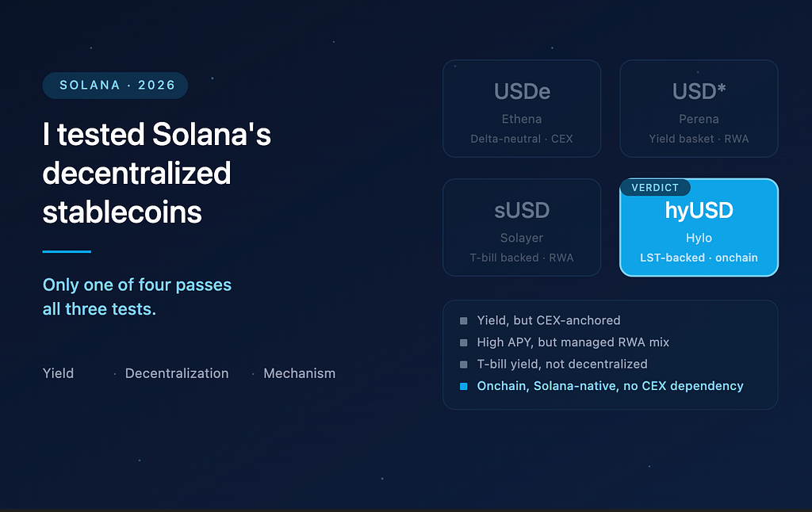
Task: Select the USD* Perena card
Action: click(x=699, y=109)
